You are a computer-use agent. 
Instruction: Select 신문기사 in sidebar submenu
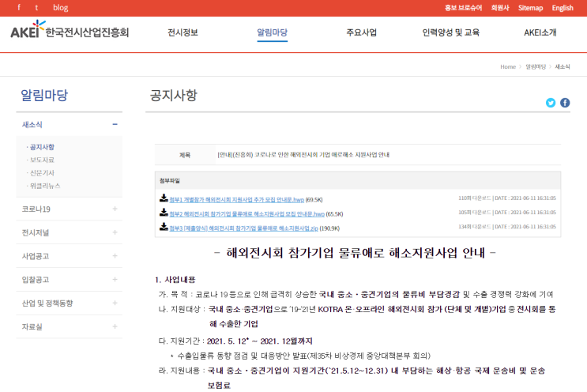pyautogui.click(x=42, y=173)
